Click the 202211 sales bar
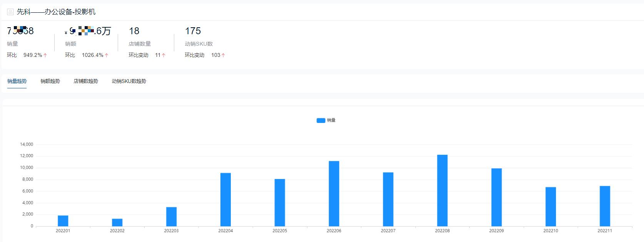 605,206
